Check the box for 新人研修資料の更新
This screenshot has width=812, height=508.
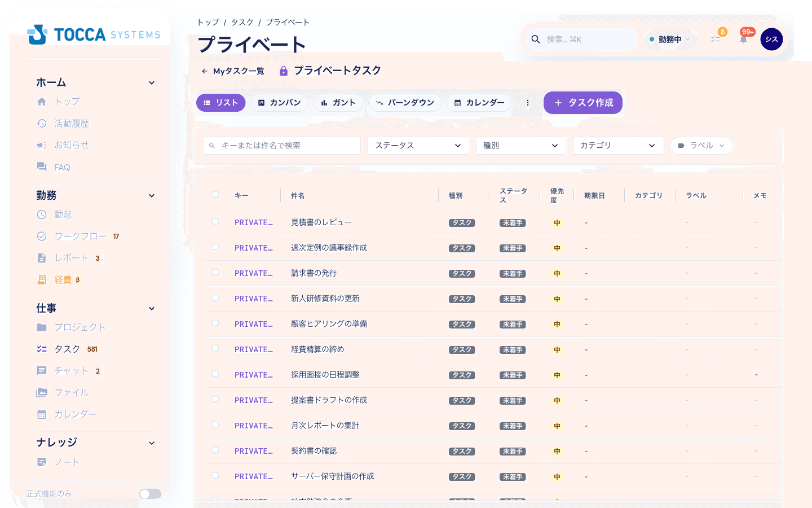215,297
